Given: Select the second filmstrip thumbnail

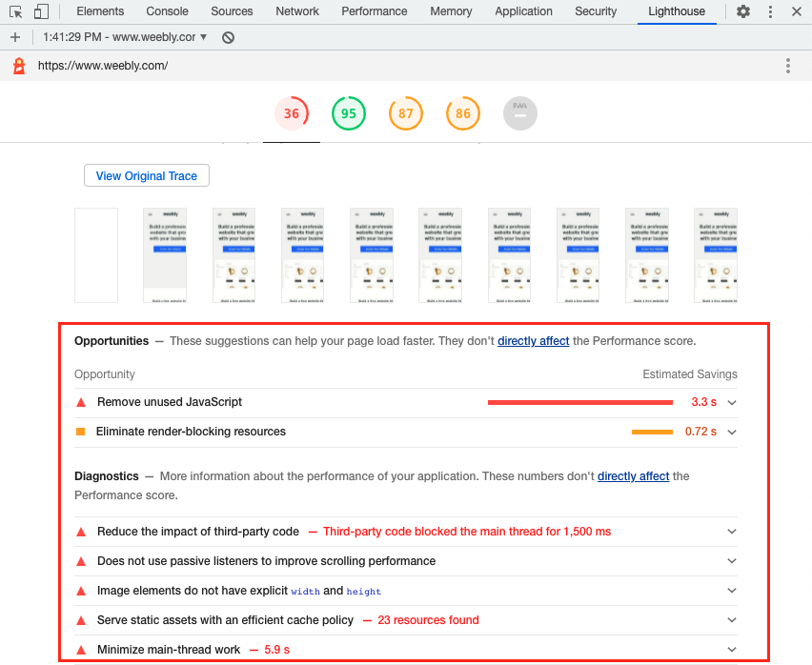Looking at the screenshot, I should click(165, 255).
